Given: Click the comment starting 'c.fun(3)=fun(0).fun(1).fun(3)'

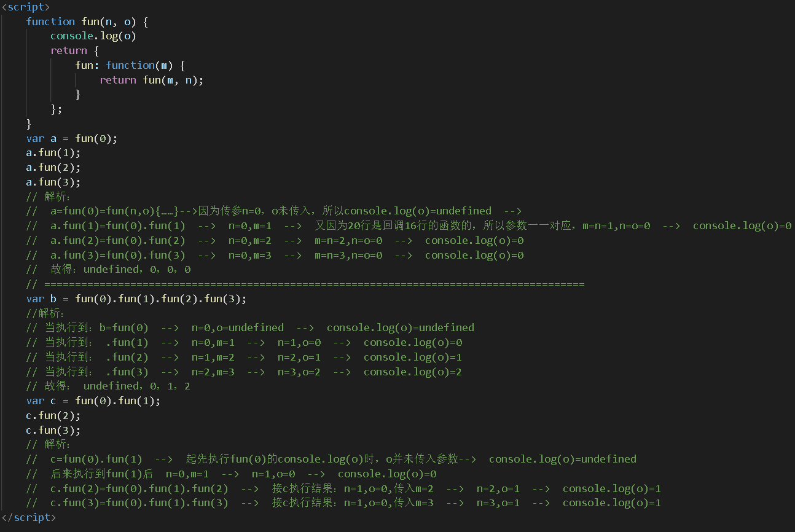Looking at the screenshot, I should [344, 503].
